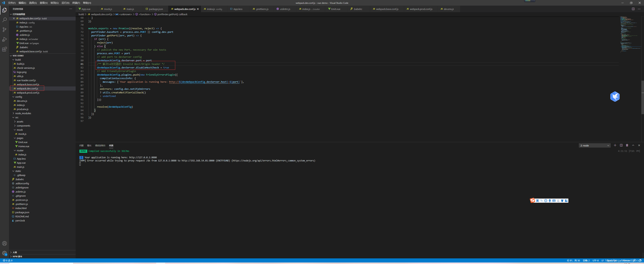This screenshot has height=264, width=644.
Task: Click UTF-8 encoding in status bar
Action: [596, 260]
